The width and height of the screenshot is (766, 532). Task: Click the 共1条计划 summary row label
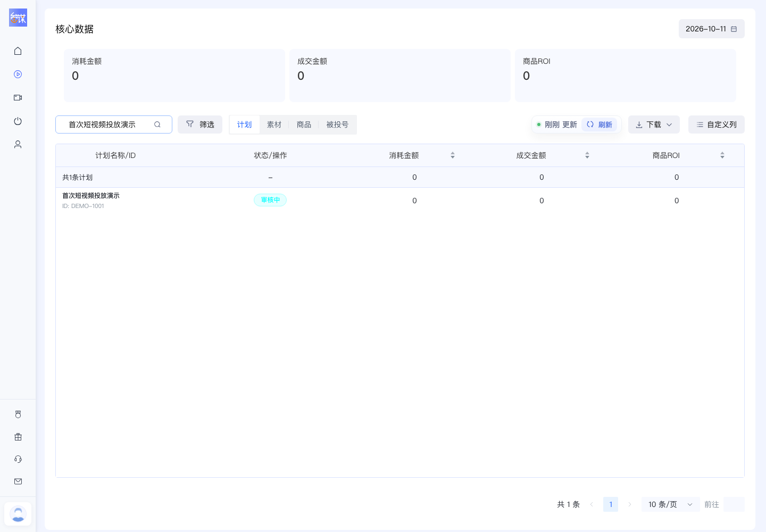[x=78, y=177]
